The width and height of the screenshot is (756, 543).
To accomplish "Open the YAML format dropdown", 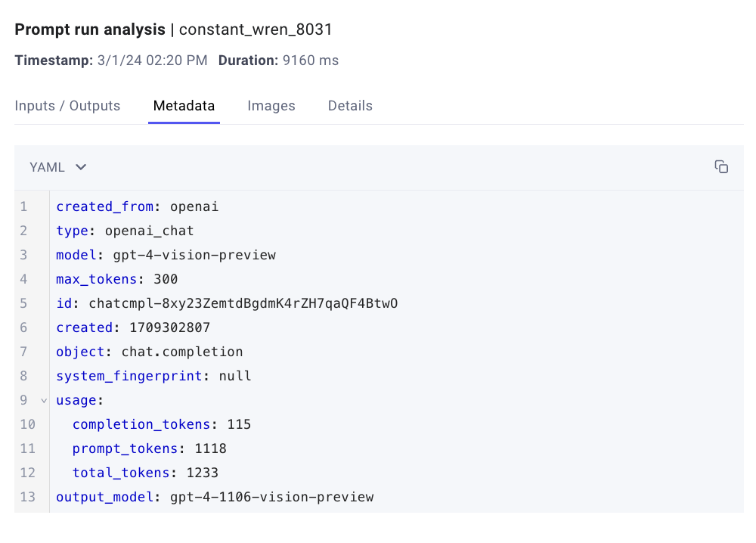I will pos(57,167).
